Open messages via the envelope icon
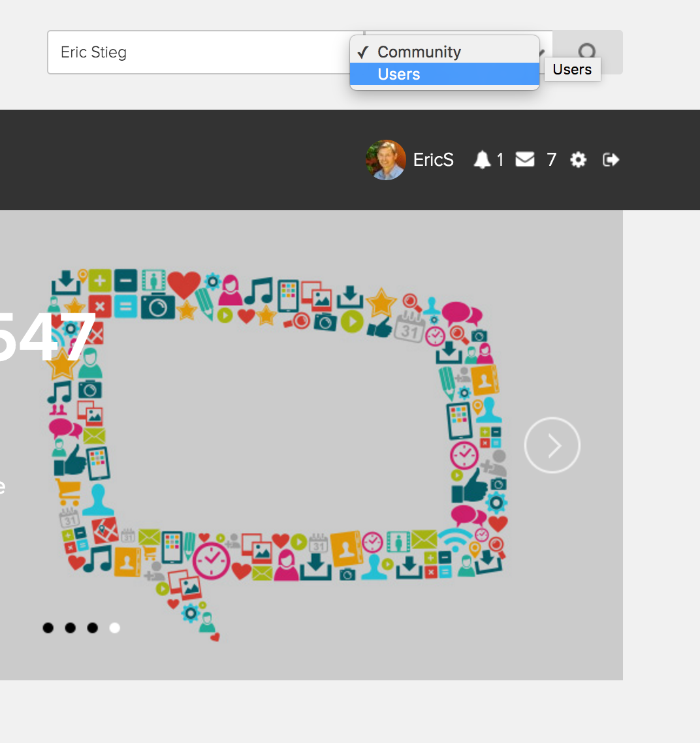The height and width of the screenshot is (743, 700). pos(525,159)
